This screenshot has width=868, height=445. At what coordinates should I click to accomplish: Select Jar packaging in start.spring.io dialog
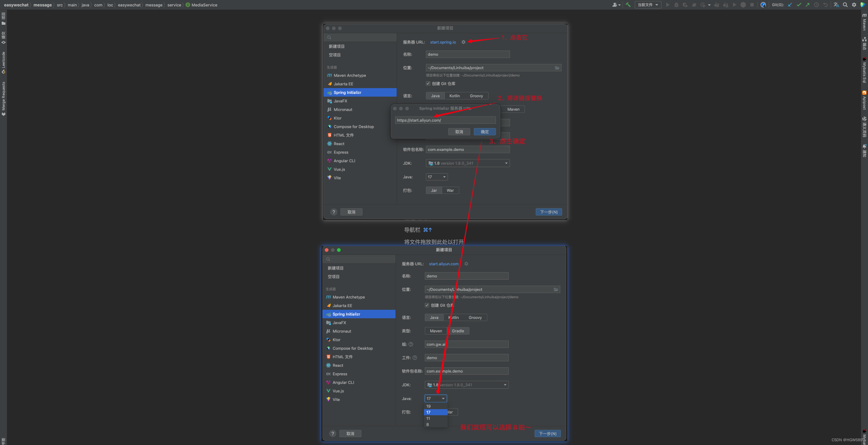[x=434, y=190]
